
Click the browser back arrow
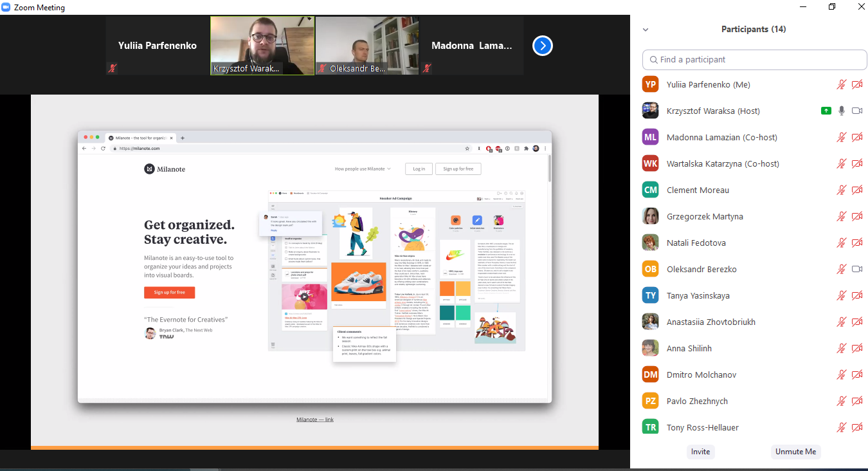point(84,148)
